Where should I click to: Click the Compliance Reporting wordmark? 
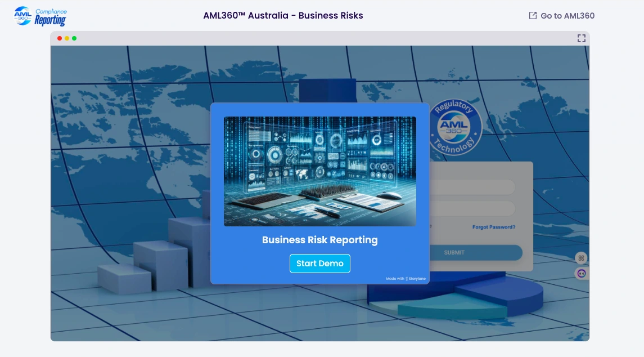50,14
